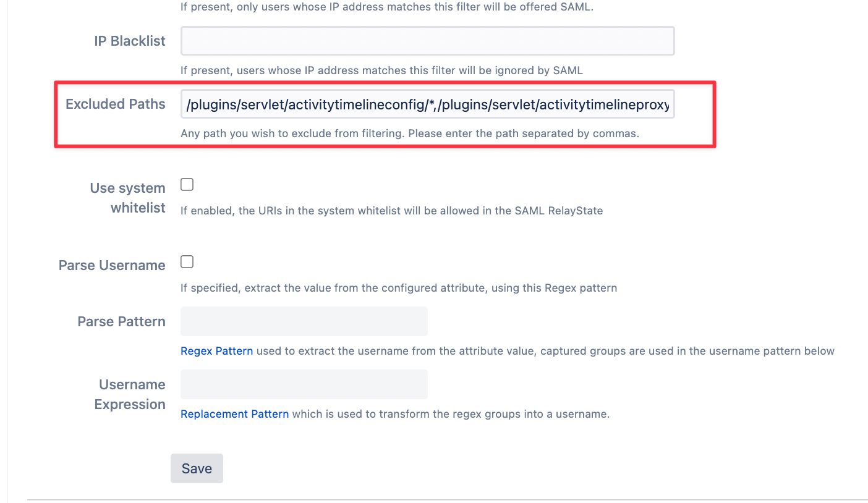Enable the Use system whitelist checkbox
Screen dimensions: 868x503
[x=187, y=184]
